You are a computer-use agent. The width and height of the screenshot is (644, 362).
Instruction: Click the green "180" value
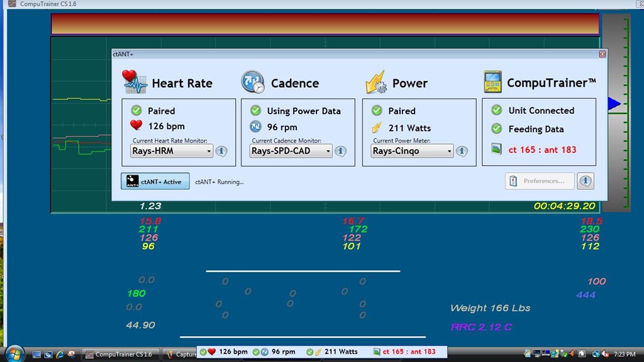point(136,293)
